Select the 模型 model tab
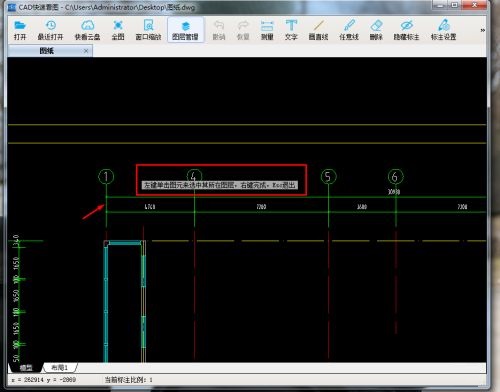500x392 pixels. pos(26,367)
